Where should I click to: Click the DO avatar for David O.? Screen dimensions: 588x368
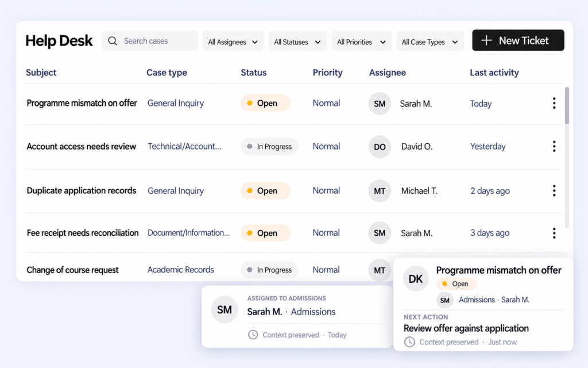(380, 147)
